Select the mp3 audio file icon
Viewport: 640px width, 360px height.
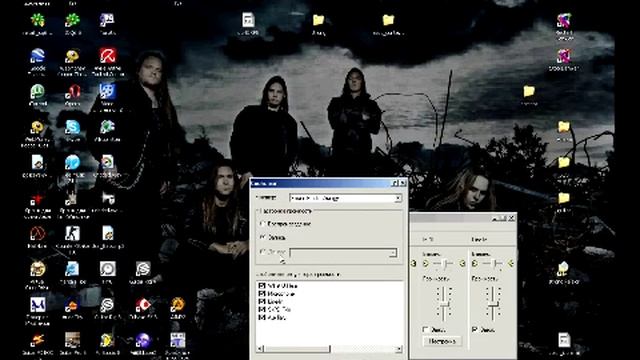(x=108, y=233)
